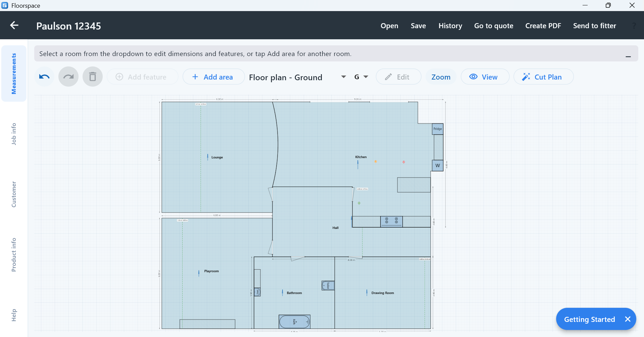The width and height of the screenshot is (644, 337).
Task: Click the red marker in the Kitchen
Action: [x=404, y=162]
